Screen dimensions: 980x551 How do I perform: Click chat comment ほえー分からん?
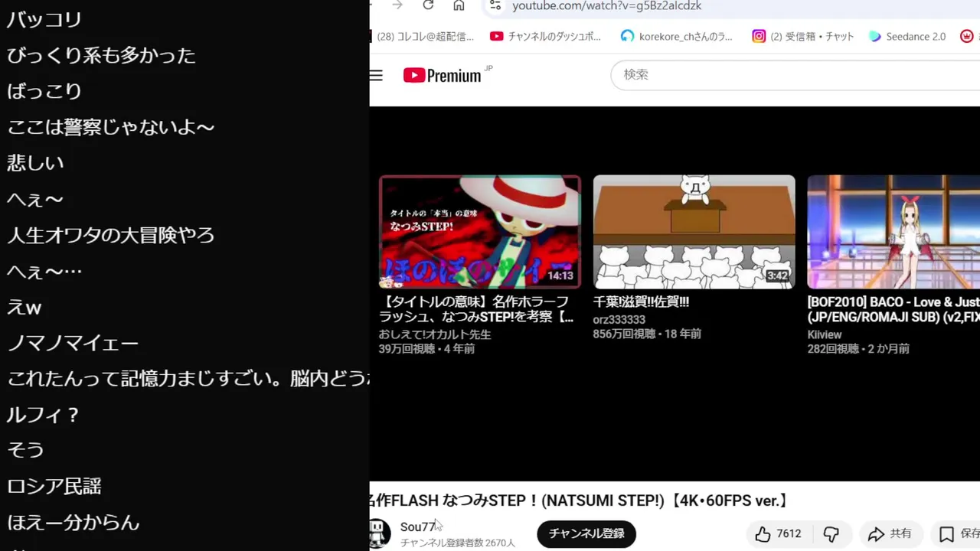tap(73, 522)
